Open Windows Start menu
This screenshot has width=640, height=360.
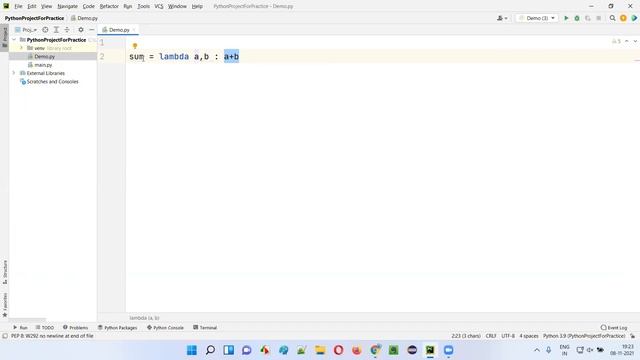191,350
